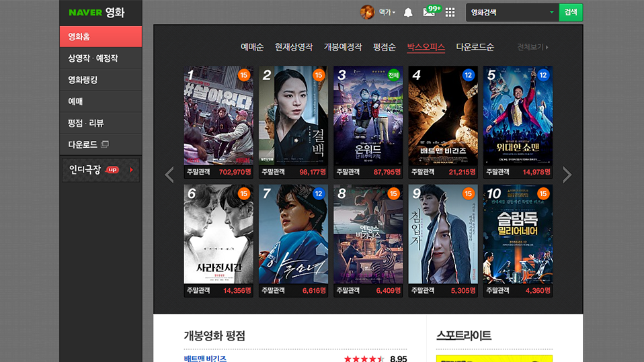644x362 pixels.
Task: Click weekend audience 14,356명 under 사라진 시간
Action: [237, 291]
